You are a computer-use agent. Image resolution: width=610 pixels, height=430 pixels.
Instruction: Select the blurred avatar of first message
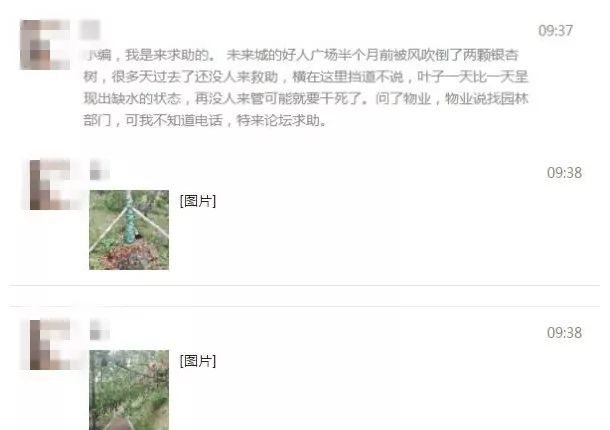(45, 44)
